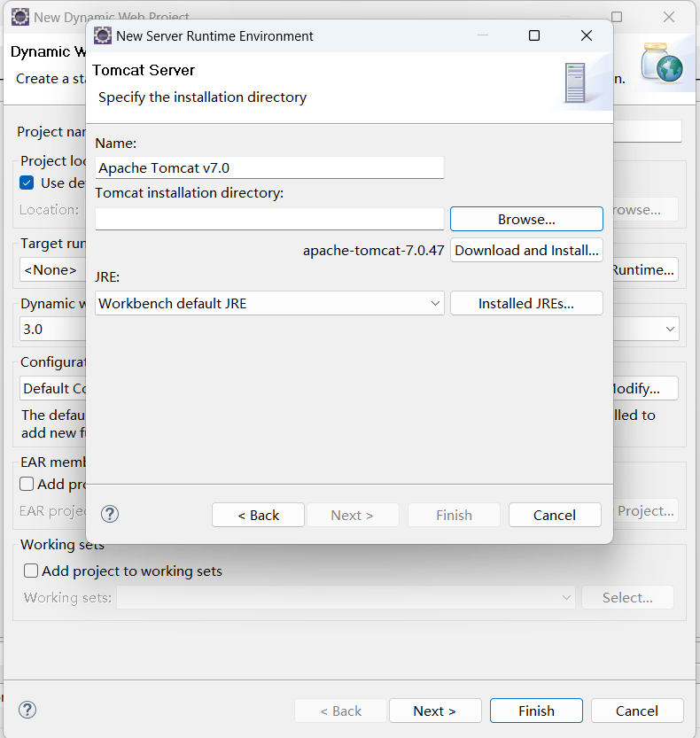Click the web project jar globe icon
The width and height of the screenshot is (700, 738).
point(662,62)
